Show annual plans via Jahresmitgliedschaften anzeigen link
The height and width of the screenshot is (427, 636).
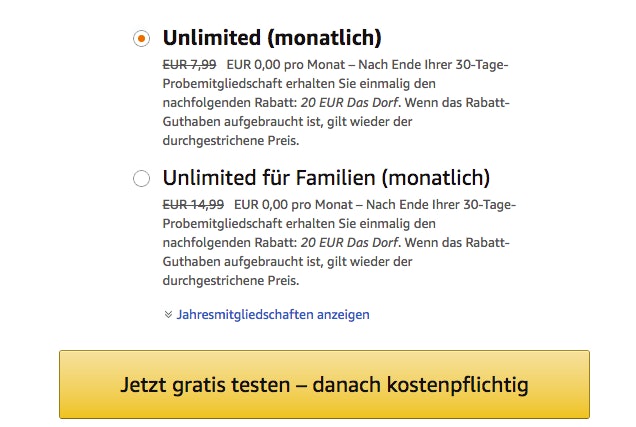coord(273,314)
